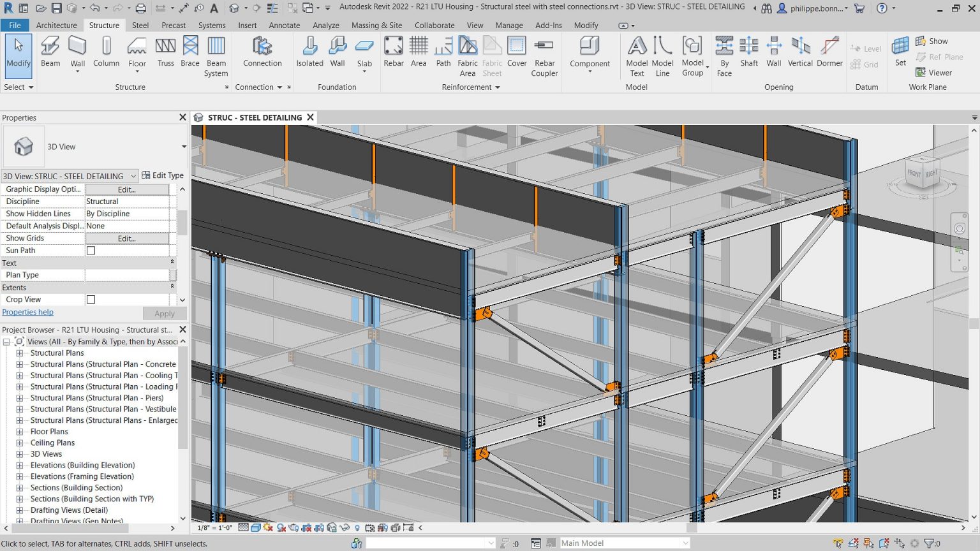Screen dimensions: 980x551
Task: Switch to the Steel ribbon tab
Action: (x=139, y=26)
